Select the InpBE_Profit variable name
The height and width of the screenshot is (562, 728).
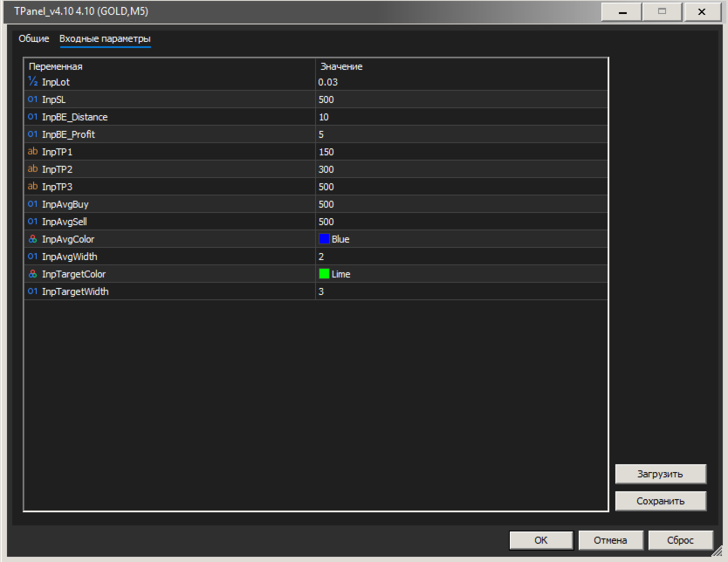68,134
